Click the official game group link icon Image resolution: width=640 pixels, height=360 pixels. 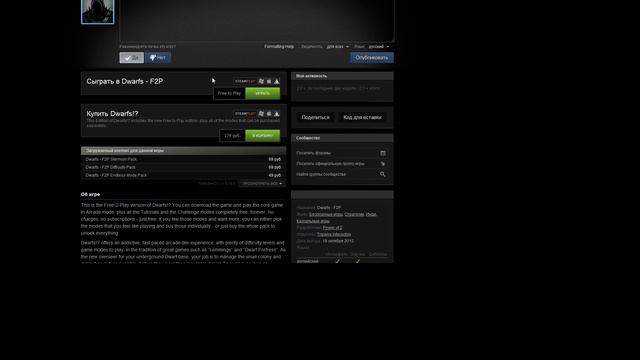click(x=383, y=164)
